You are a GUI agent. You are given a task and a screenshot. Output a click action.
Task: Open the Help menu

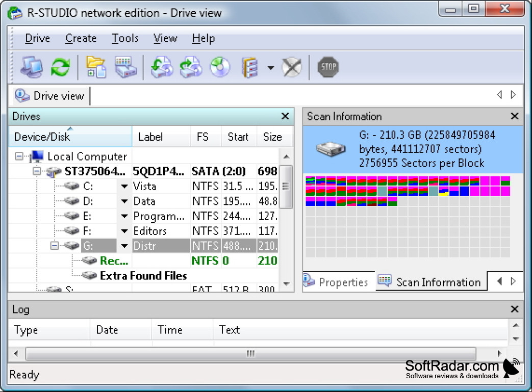(203, 38)
